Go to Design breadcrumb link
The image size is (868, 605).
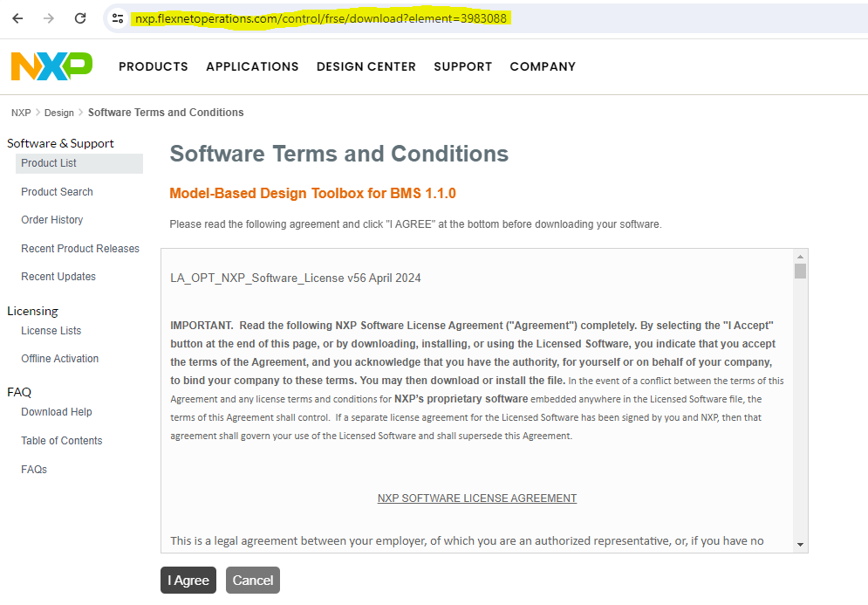tap(58, 113)
